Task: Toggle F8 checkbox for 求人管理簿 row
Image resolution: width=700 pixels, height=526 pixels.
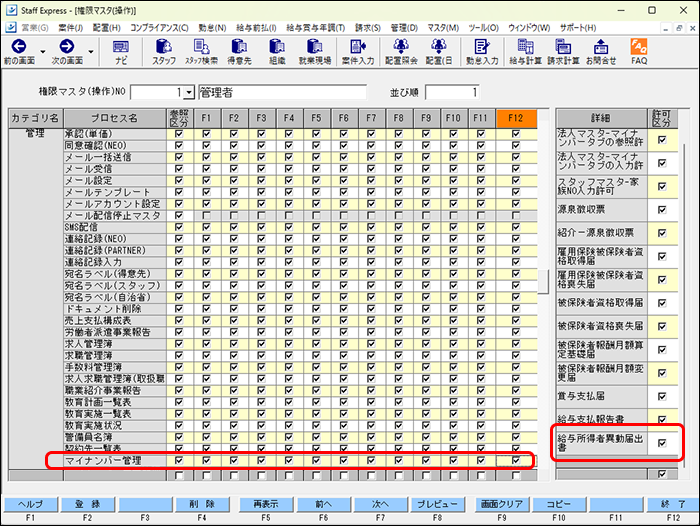Action: tap(399, 344)
